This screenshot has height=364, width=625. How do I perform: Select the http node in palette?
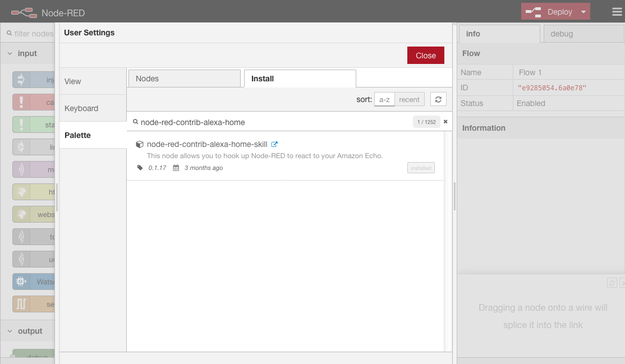pyautogui.click(x=34, y=192)
